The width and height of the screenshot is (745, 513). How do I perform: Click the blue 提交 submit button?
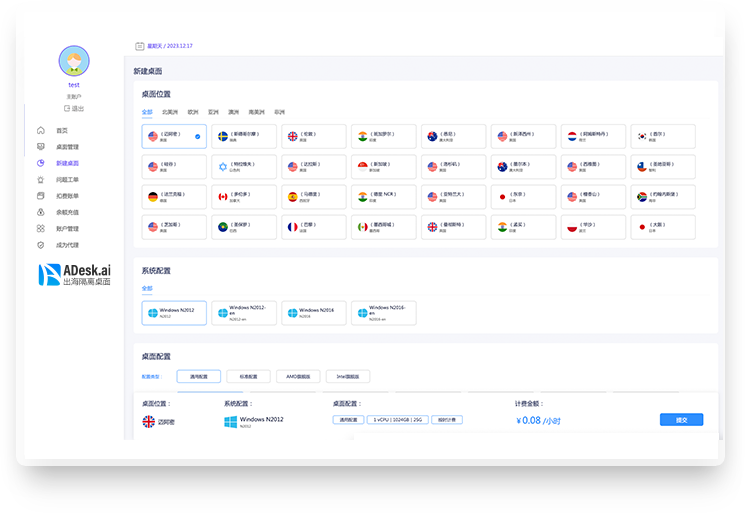pos(681,420)
